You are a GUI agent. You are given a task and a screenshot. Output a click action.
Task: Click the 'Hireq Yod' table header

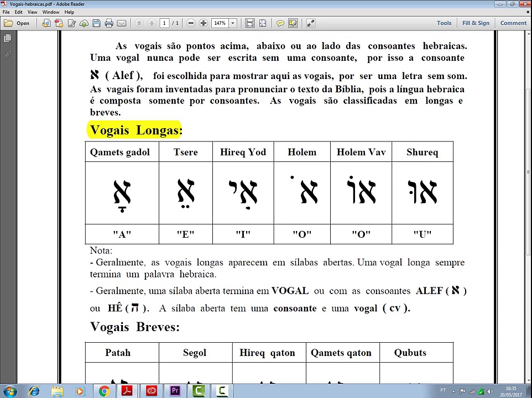click(243, 152)
